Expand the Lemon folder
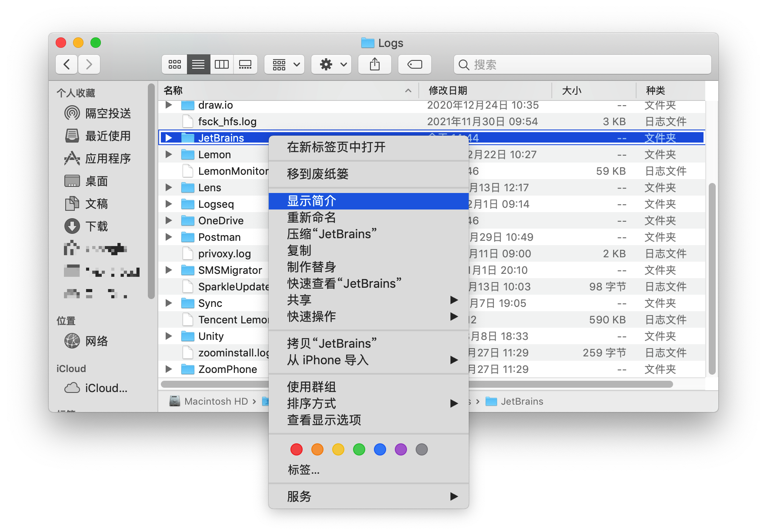The height and width of the screenshot is (532, 767). tap(169, 154)
